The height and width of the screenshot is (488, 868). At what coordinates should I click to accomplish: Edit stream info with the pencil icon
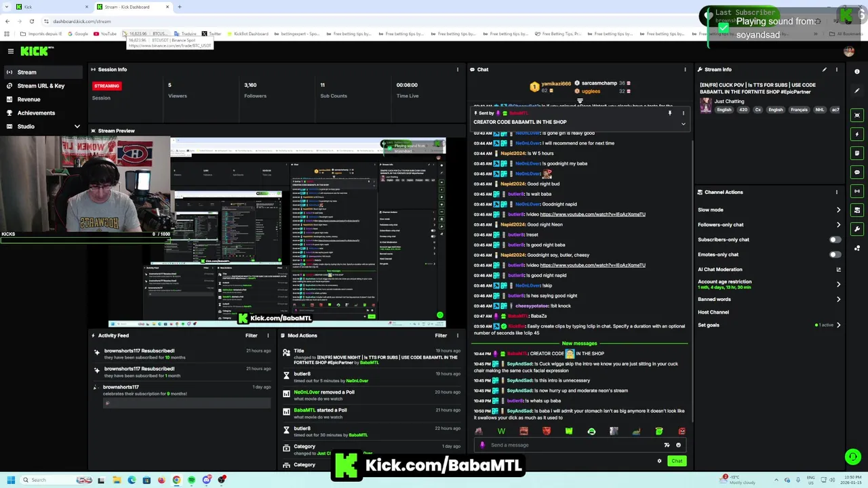pyautogui.click(x=824, y=69)
